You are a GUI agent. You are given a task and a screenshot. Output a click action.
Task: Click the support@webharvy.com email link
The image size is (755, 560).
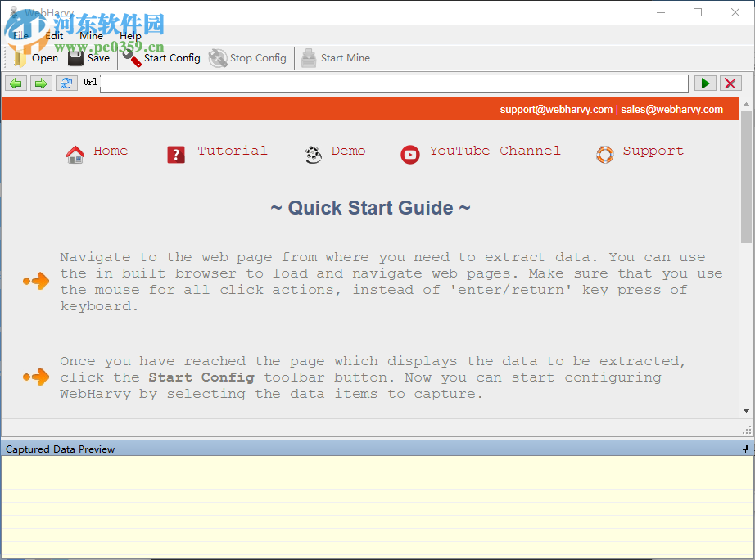click(x=556, y=109)
